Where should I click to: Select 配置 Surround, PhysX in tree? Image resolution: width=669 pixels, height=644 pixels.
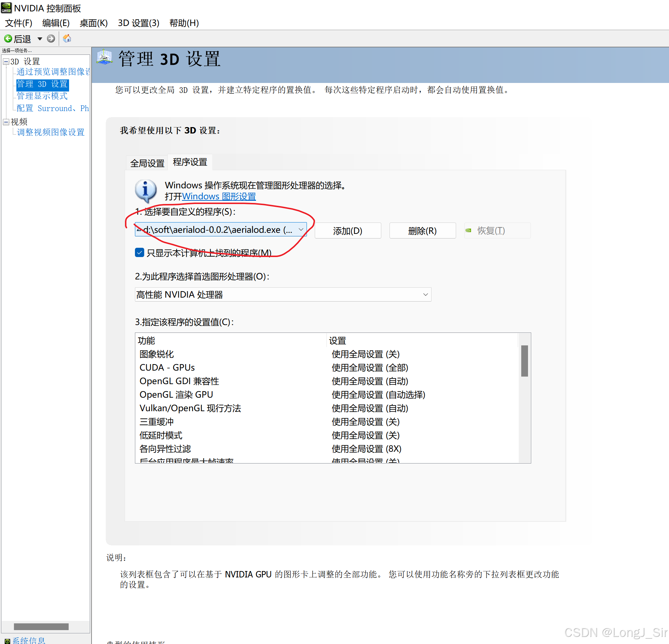point(53,108)
